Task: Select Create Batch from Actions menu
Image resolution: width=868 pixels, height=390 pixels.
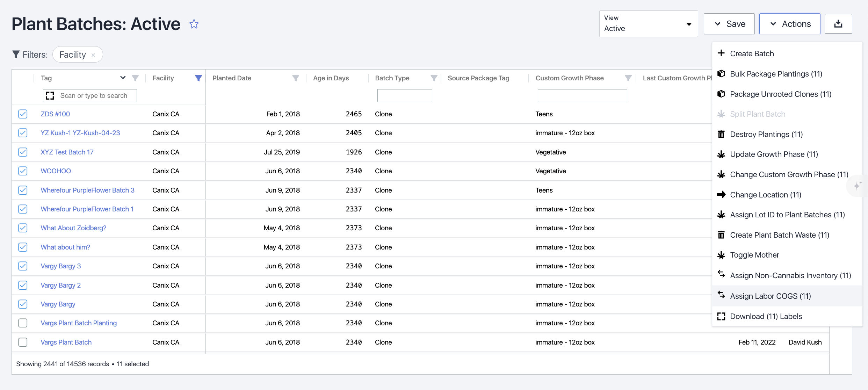Action: [x=752, y=53]
